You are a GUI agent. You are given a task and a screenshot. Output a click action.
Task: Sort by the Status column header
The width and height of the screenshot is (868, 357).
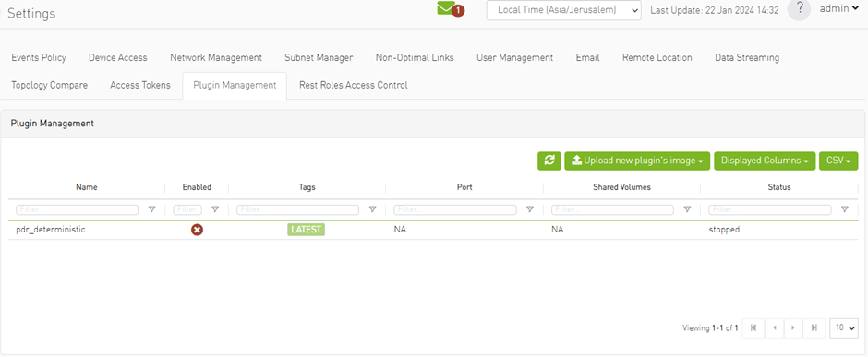[778, 187]
